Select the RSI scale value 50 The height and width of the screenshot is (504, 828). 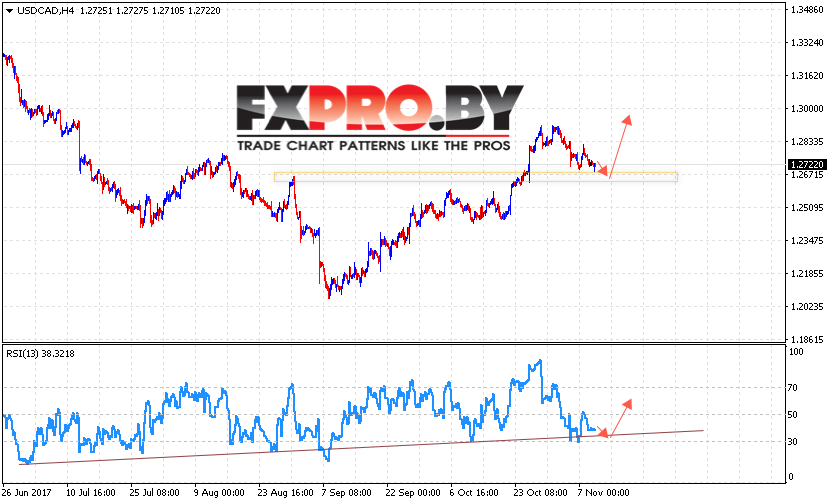(793, 415)
